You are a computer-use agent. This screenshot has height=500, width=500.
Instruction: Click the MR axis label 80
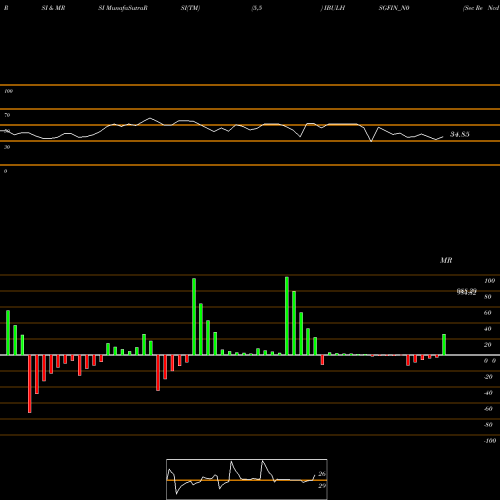pos(488,297)
